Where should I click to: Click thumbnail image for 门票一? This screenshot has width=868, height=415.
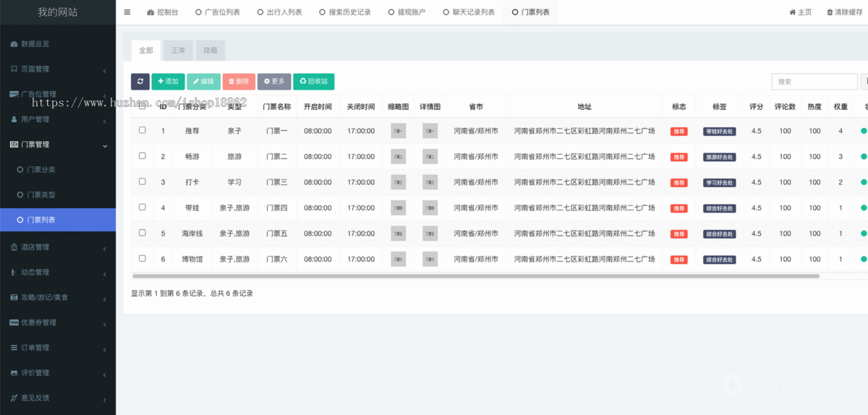pyautogui.click(x=398, y=131)
